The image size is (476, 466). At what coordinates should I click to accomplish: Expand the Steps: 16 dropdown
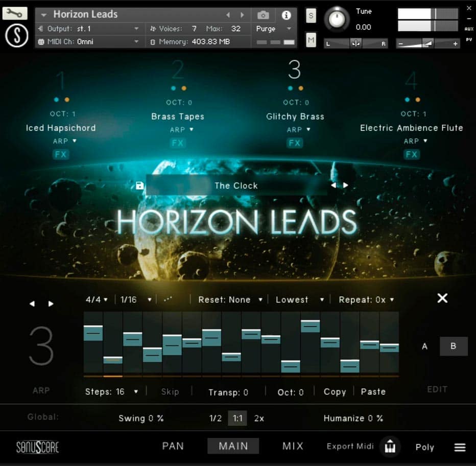(x=112, y=392)
